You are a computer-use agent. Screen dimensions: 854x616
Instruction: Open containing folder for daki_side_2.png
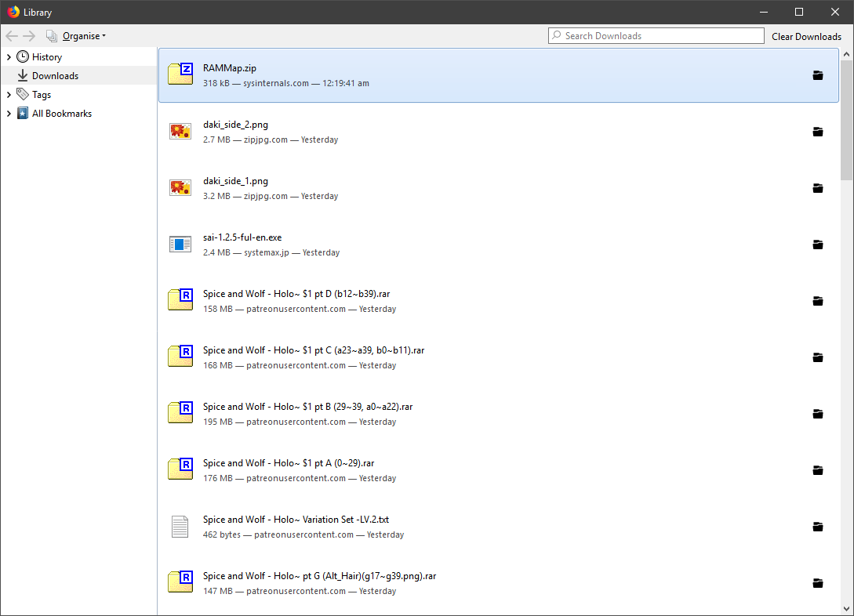pos(817,132)
